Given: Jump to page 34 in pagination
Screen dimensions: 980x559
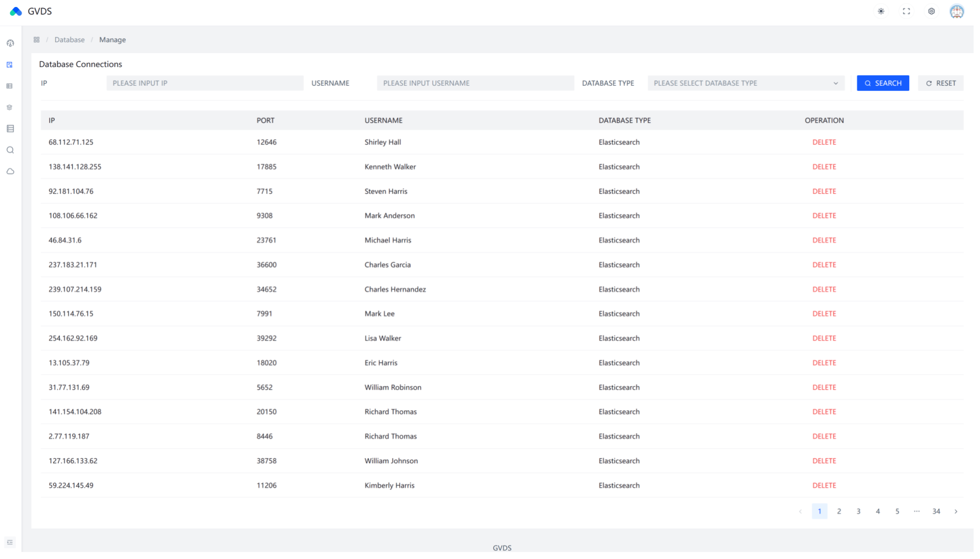Looking at the screenshot, I should [x=936, y=511].
